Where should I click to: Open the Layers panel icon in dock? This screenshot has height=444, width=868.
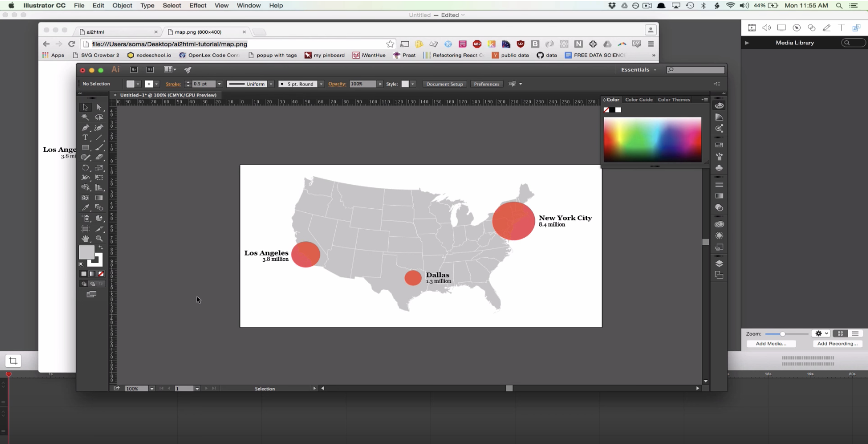pos(719,264)
